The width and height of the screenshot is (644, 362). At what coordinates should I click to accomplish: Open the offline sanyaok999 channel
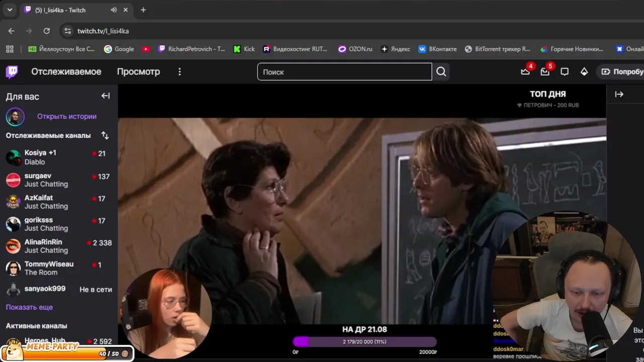point(59,289)
